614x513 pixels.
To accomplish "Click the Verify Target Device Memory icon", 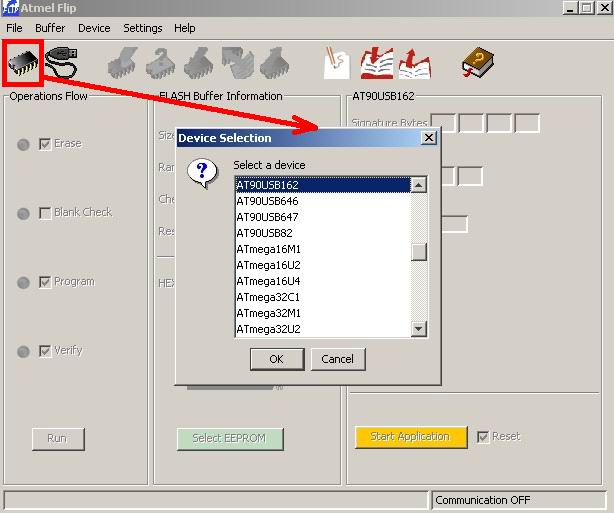I will tap(237, 63).
